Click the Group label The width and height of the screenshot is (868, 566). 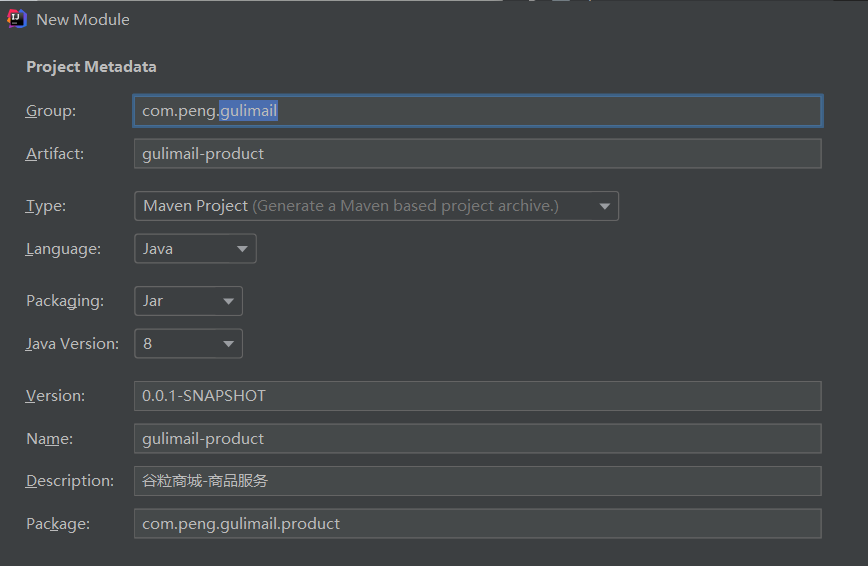pos(51,111)
